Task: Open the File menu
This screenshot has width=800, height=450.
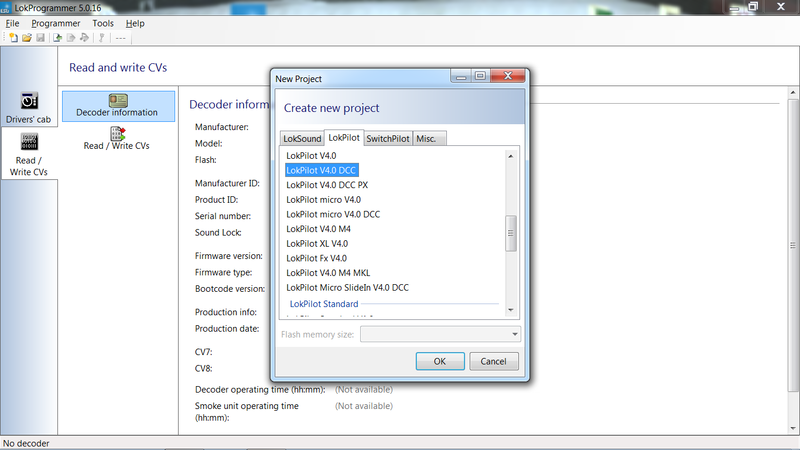Action: (12, 23)
